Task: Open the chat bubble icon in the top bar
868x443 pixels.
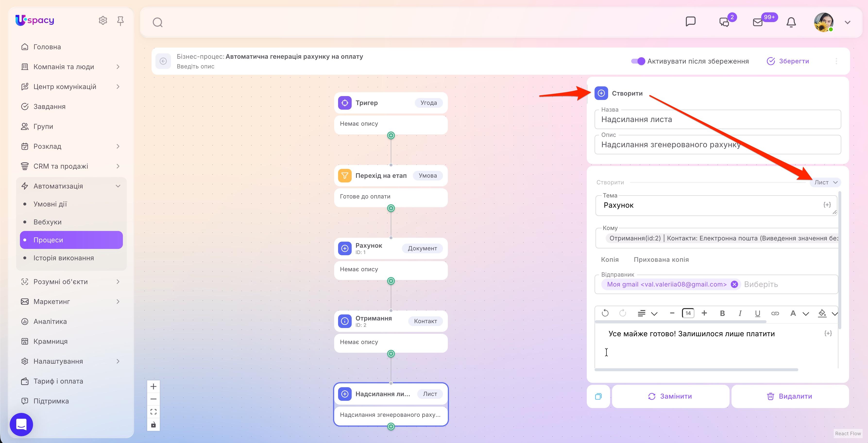Action: 690,22
